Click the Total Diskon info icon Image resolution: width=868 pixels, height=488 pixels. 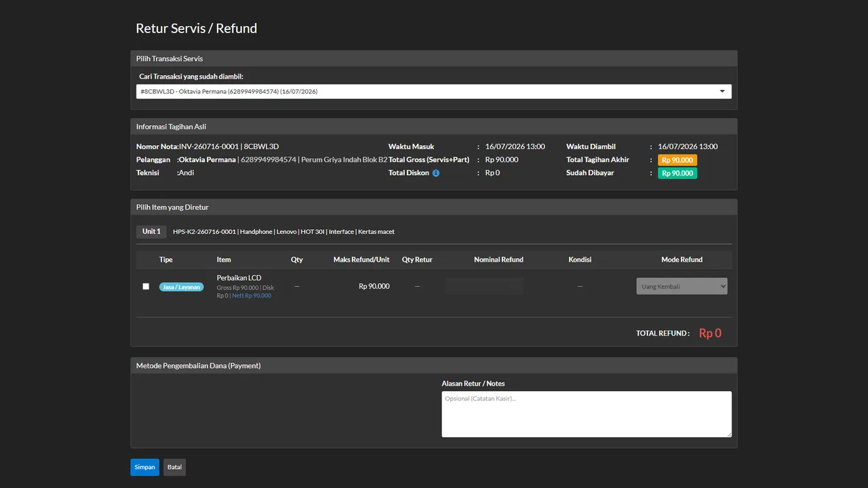pyautogui.click(x=436, y=173)
